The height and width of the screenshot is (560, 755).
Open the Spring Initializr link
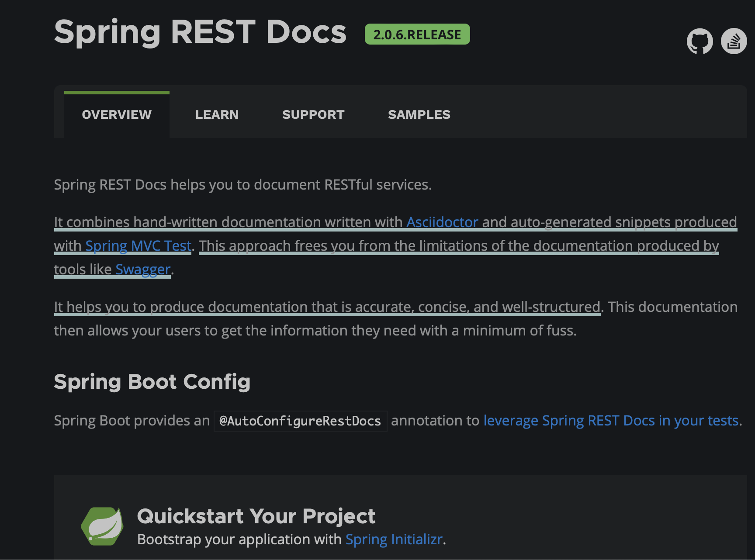[x=394, y=539]
